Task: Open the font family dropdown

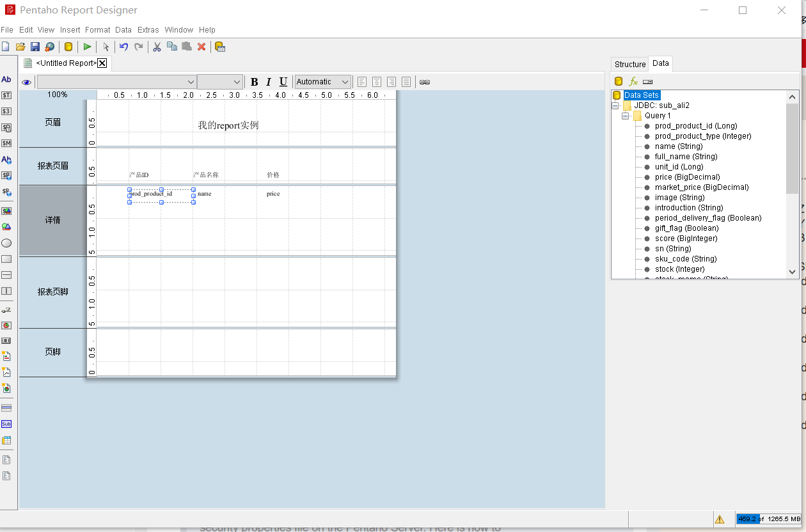Action: click(116, 82)
